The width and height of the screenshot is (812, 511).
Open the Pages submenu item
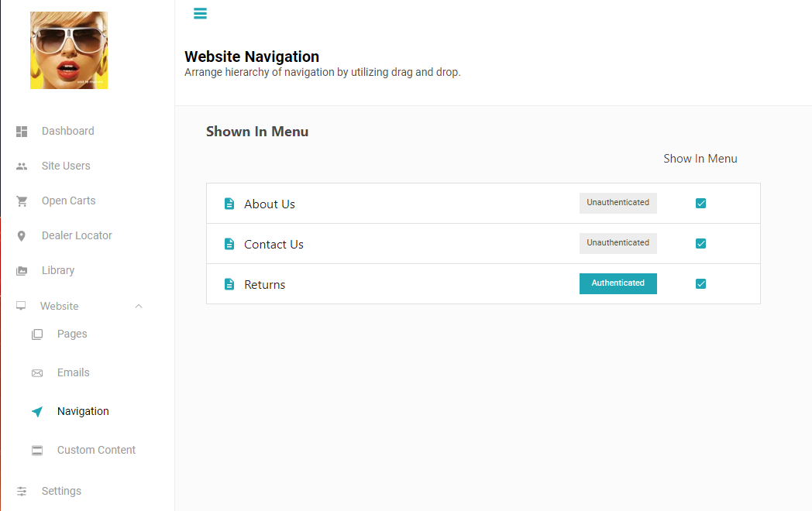(x=72, y=334)
